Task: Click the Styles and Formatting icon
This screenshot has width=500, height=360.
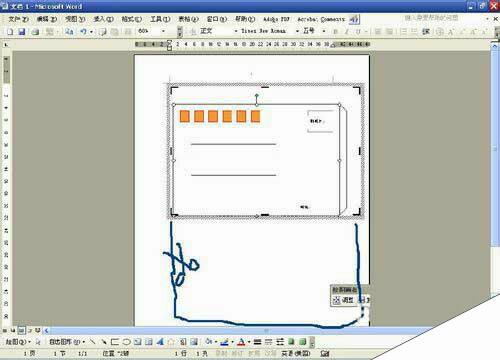Action: pos(193,32)
